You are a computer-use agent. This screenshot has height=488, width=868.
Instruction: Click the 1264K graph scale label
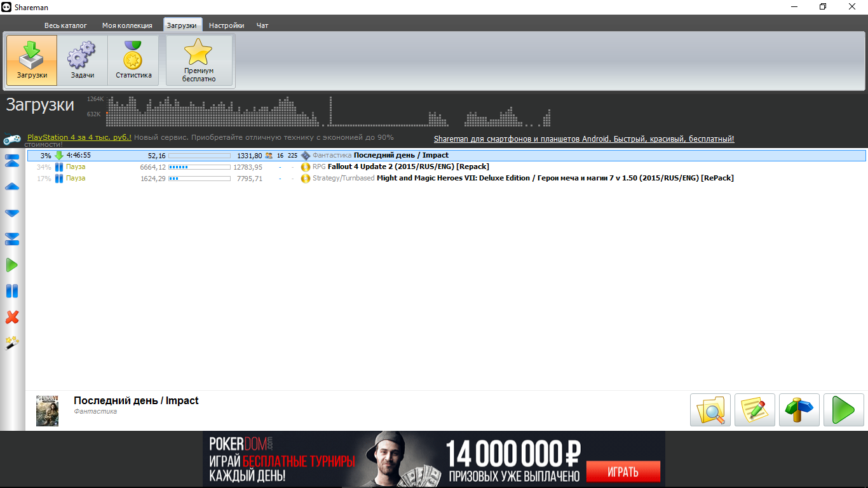click(x=94, y=99)
